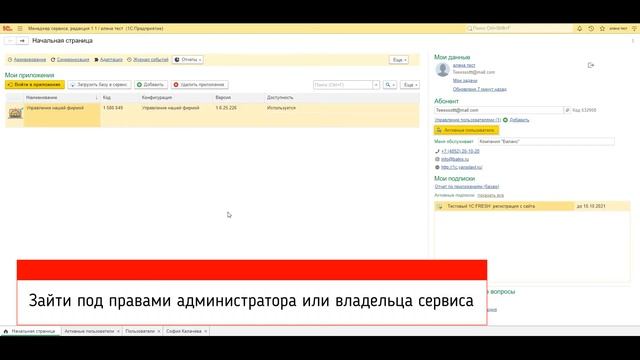Screen dimensions: 640x360
Task: Open the servicing company's website link
Action: (x=461, y=167)
